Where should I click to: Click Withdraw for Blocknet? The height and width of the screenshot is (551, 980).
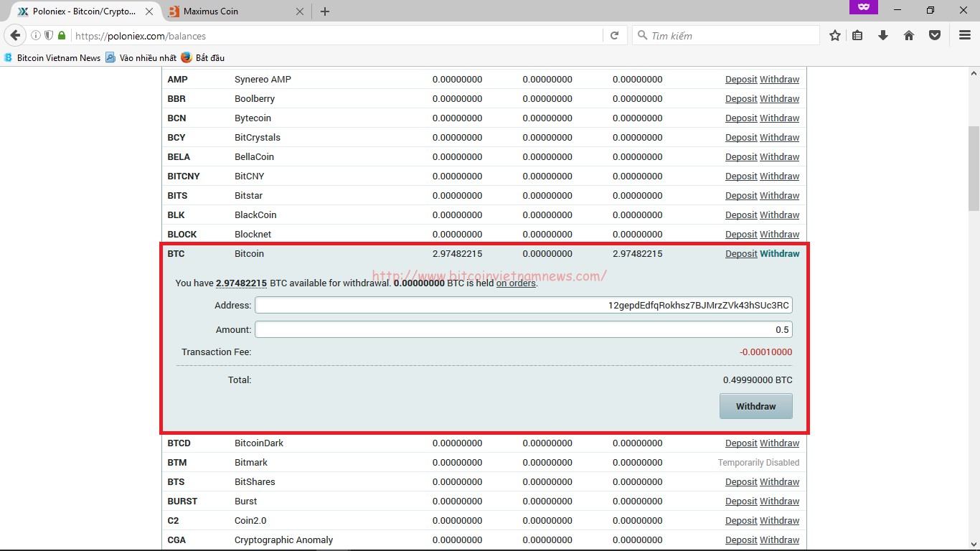pyautogui.click(x=780, y=234)
